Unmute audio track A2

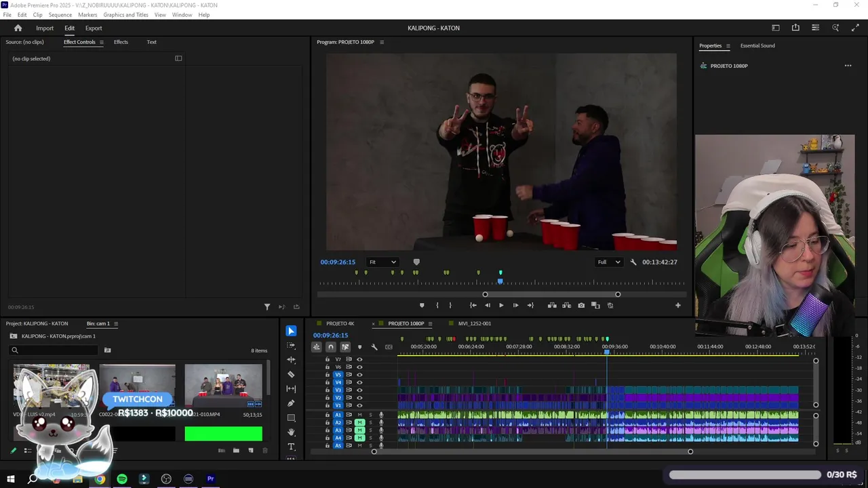[x=360, y=422]
